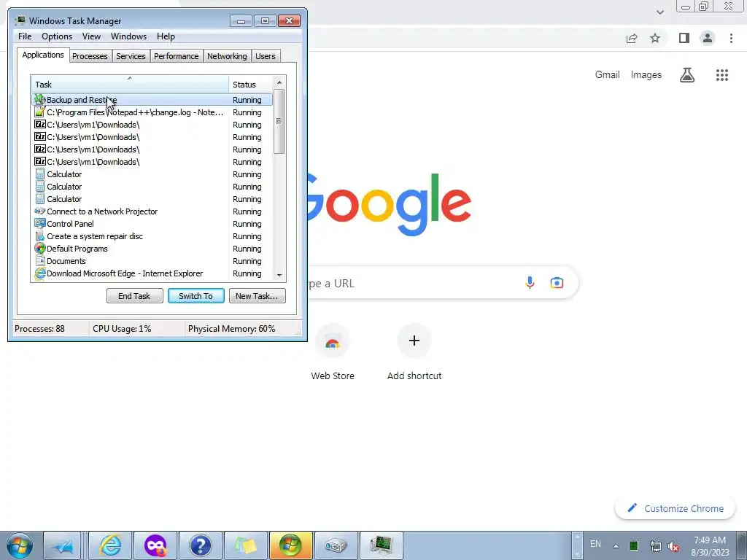Click the muted volume tray icon
The width and height of the screenshot is (747, 560).
673,546
